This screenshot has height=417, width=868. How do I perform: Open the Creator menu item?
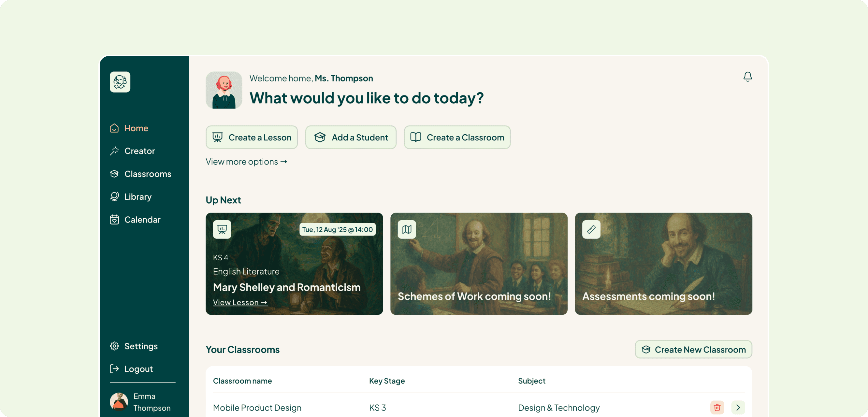point(139,151)
